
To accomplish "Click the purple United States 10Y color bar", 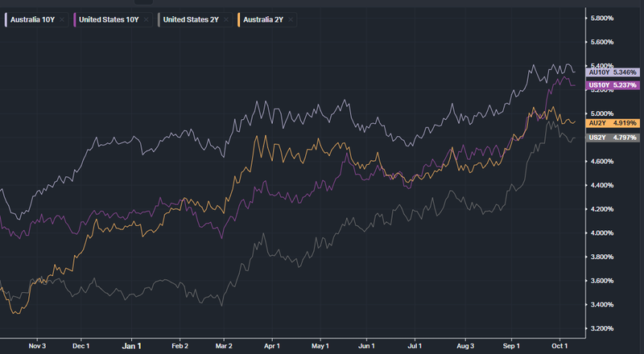I will 74,20.
